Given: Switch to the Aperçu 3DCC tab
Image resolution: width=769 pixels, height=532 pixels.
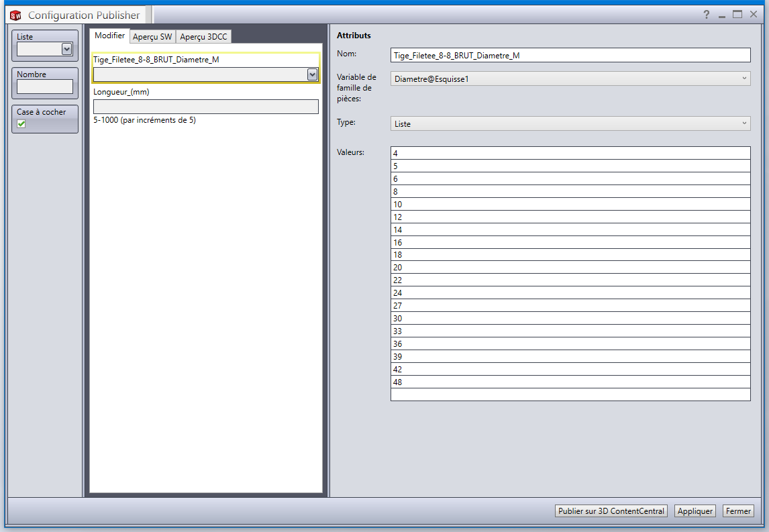Looking at the screenshot, I should point(203,36).
